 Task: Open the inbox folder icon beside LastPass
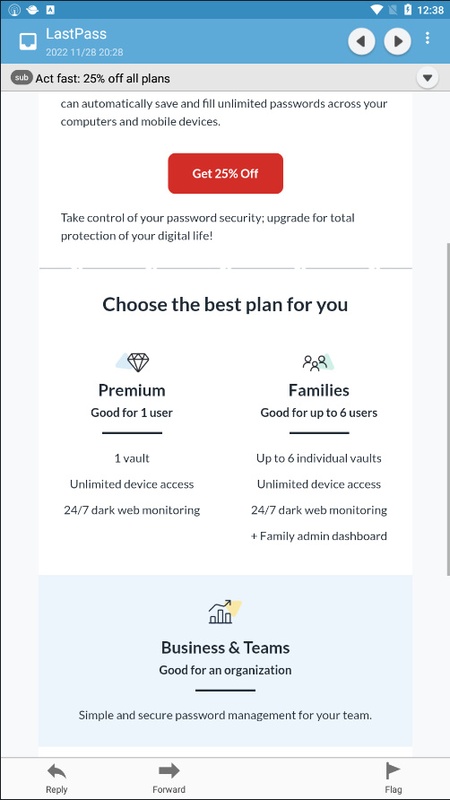point(28,41)
